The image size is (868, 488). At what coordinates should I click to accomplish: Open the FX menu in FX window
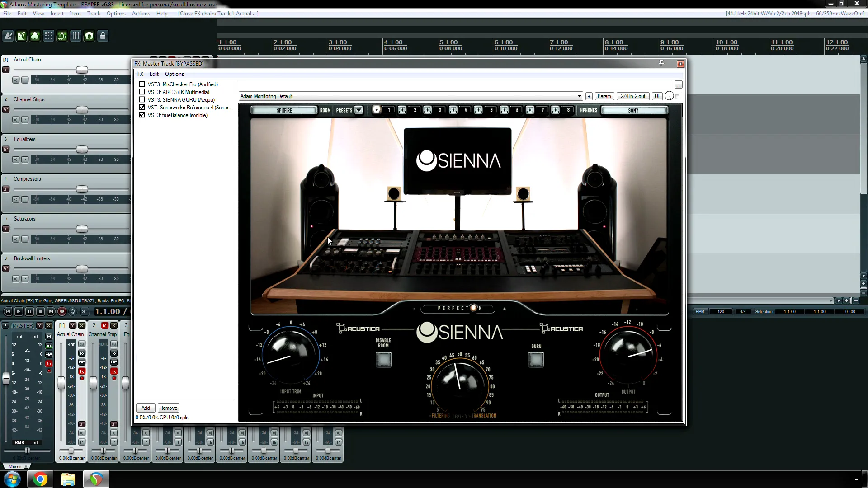140,74
